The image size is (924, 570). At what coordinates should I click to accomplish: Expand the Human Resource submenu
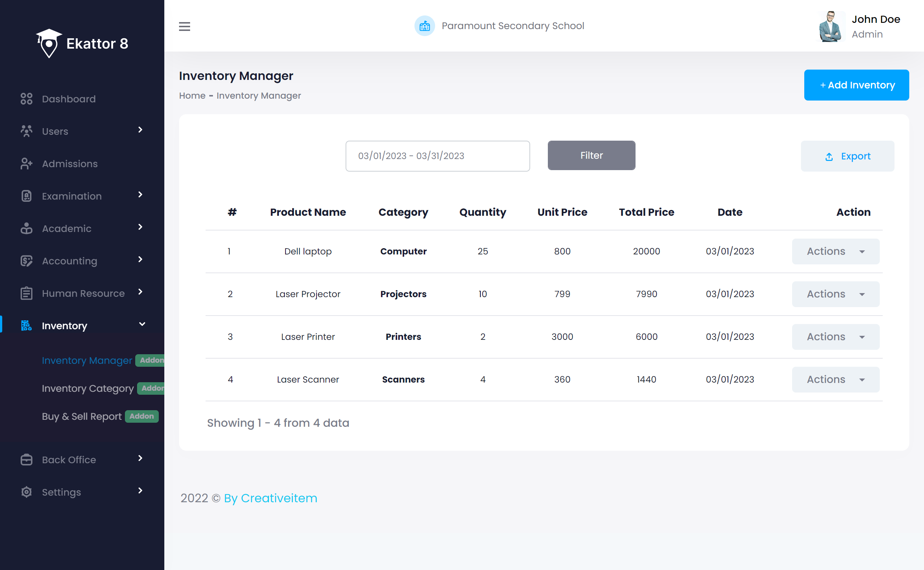point(140,292)
